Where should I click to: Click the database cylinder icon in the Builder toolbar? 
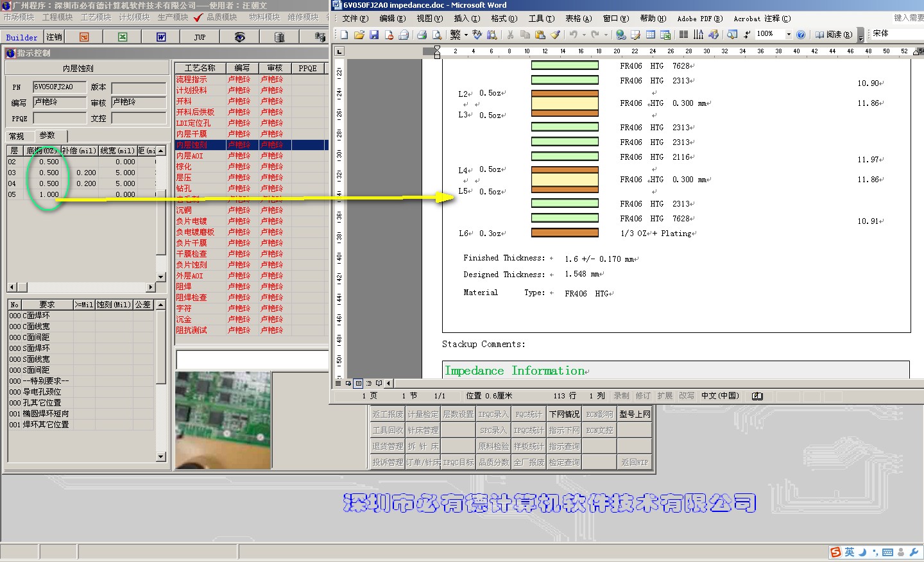(279, 37)
